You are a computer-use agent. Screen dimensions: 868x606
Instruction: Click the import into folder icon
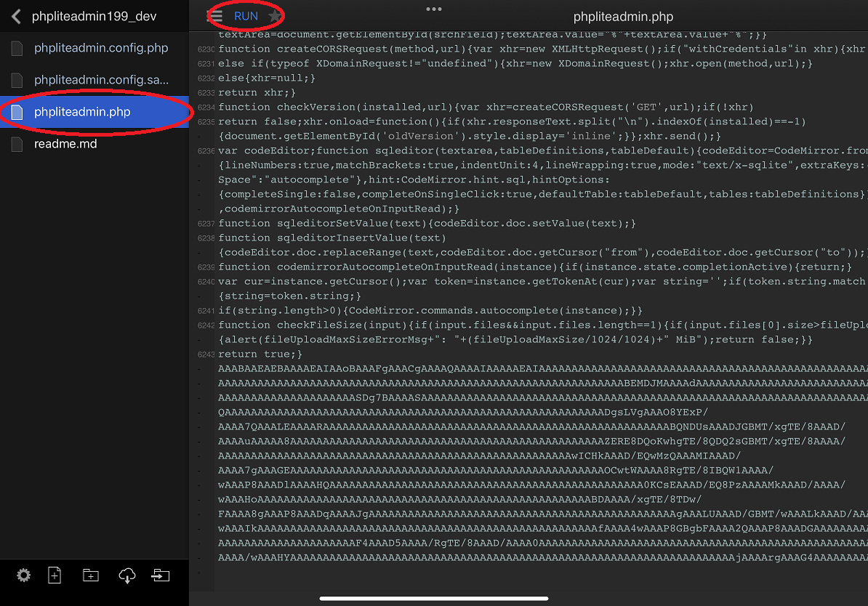(161, 575)
